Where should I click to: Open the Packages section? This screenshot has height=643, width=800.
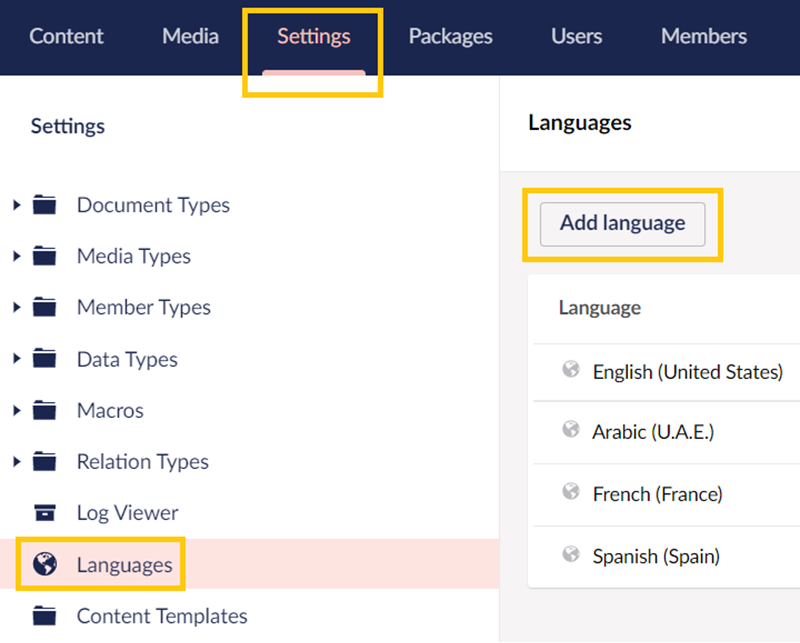tap(450, 36)
